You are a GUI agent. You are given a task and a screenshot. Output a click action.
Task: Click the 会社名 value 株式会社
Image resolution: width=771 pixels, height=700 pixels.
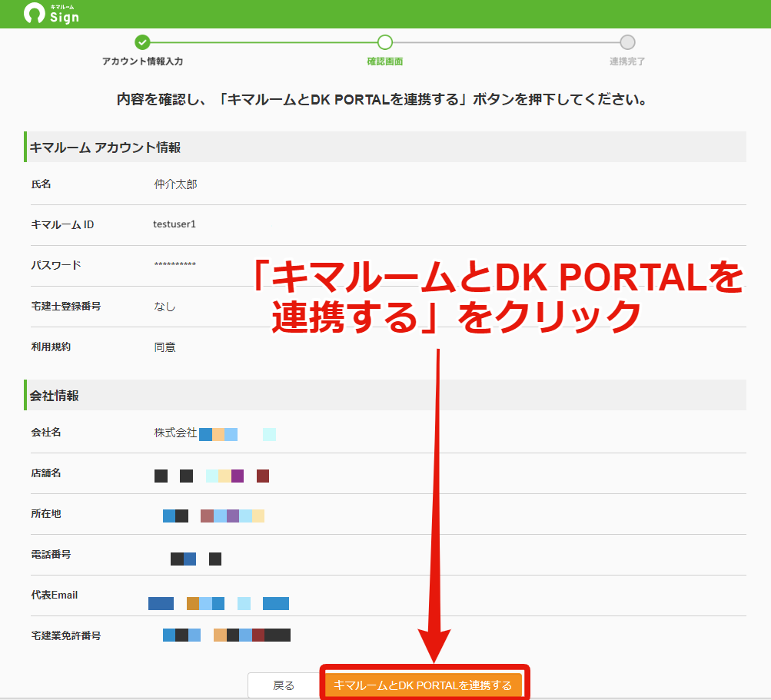[x=175, y=433]
